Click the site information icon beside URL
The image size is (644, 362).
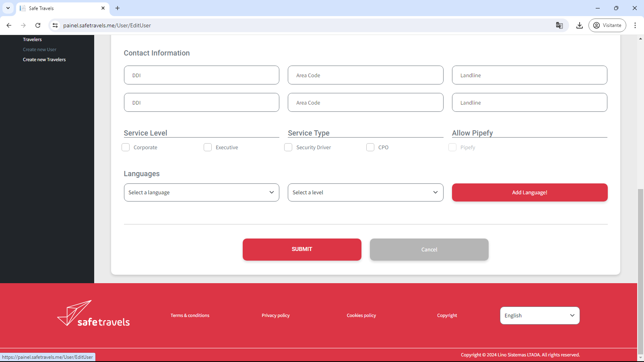(56, 25)
